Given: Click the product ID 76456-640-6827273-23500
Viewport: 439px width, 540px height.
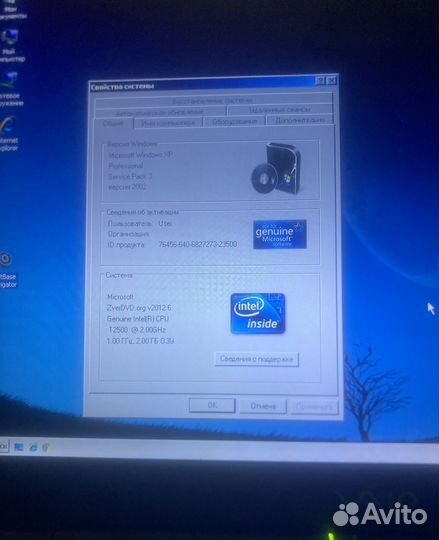Looking at the screenshot, I should coord(198,244).
